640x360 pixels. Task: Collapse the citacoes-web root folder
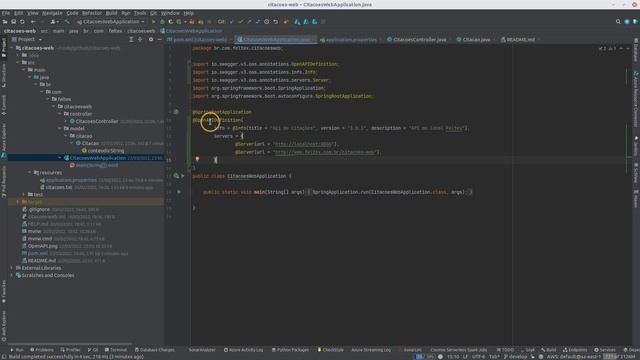[x=12, y=48]
